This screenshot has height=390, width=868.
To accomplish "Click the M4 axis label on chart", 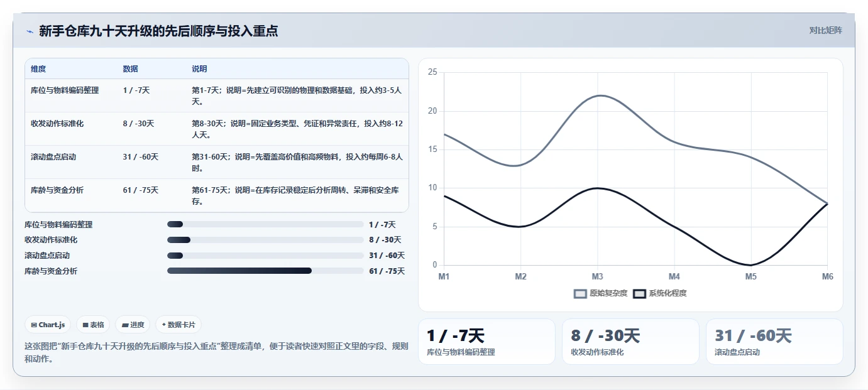I will [x=674, y=276].
